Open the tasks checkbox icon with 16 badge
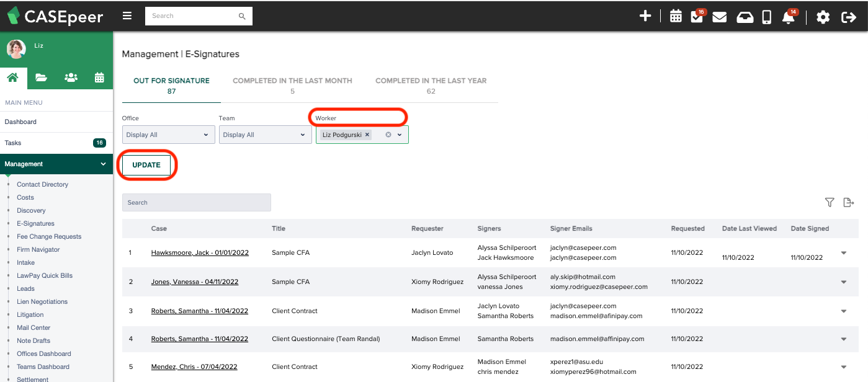 pyautogui.click(x=697, y=16)
